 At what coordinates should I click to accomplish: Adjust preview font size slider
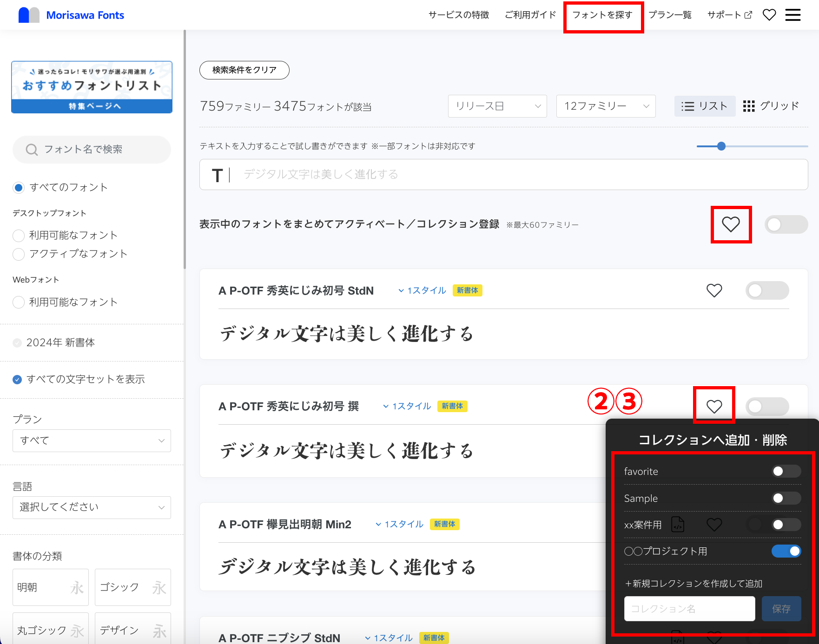[721, 146]
